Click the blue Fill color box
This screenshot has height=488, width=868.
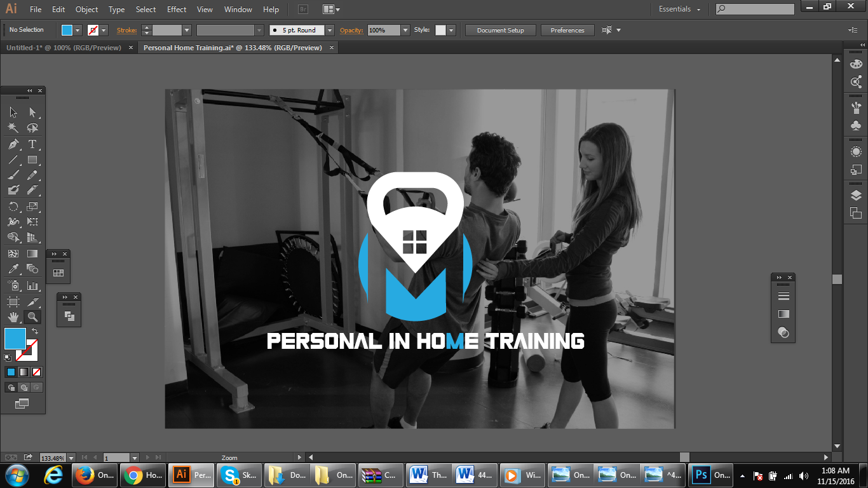tap(15, 339)
